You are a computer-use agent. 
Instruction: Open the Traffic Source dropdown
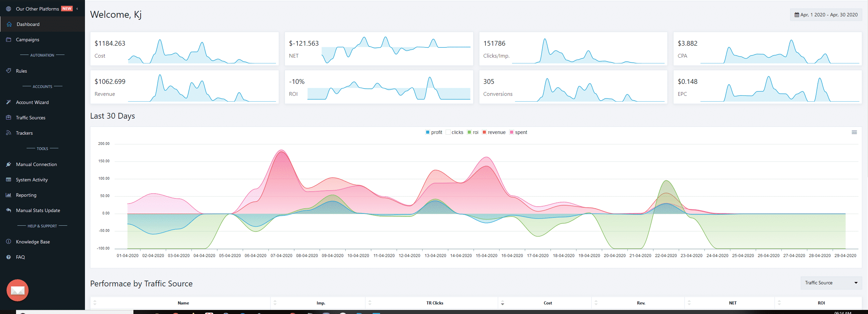[x=831, y=283]
